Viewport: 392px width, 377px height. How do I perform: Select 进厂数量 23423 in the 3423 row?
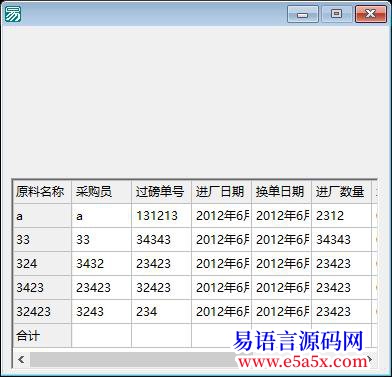click(341, 288)
